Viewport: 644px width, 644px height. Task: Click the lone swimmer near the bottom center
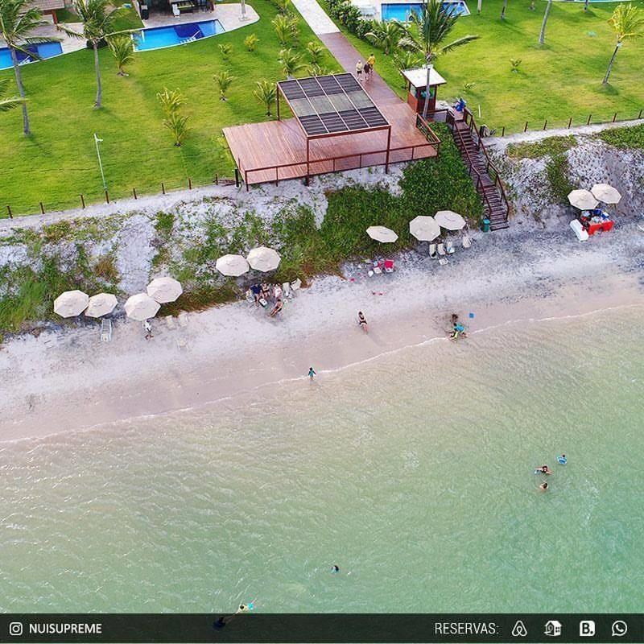(335, 569)
